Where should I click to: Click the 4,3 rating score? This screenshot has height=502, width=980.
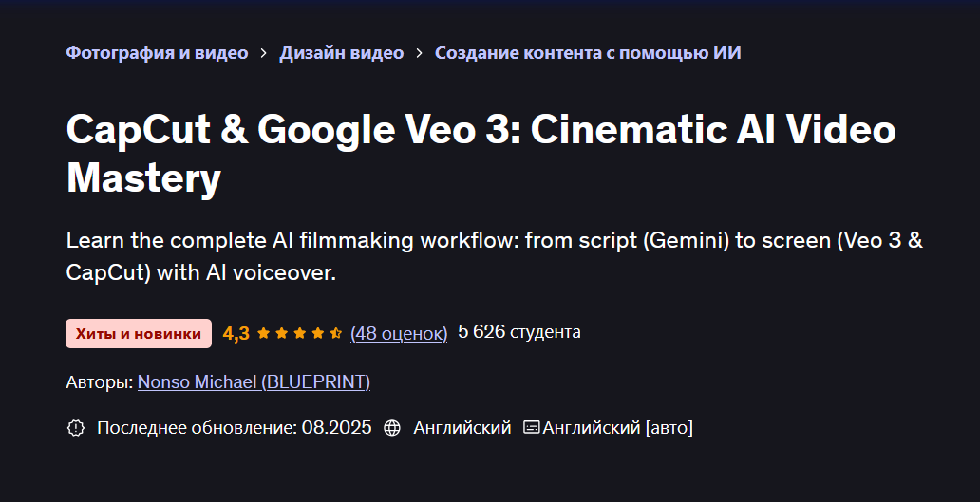[236, 333]
